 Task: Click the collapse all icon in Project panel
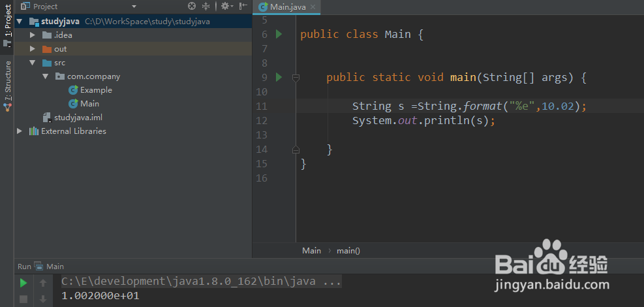tap(206, 6)
